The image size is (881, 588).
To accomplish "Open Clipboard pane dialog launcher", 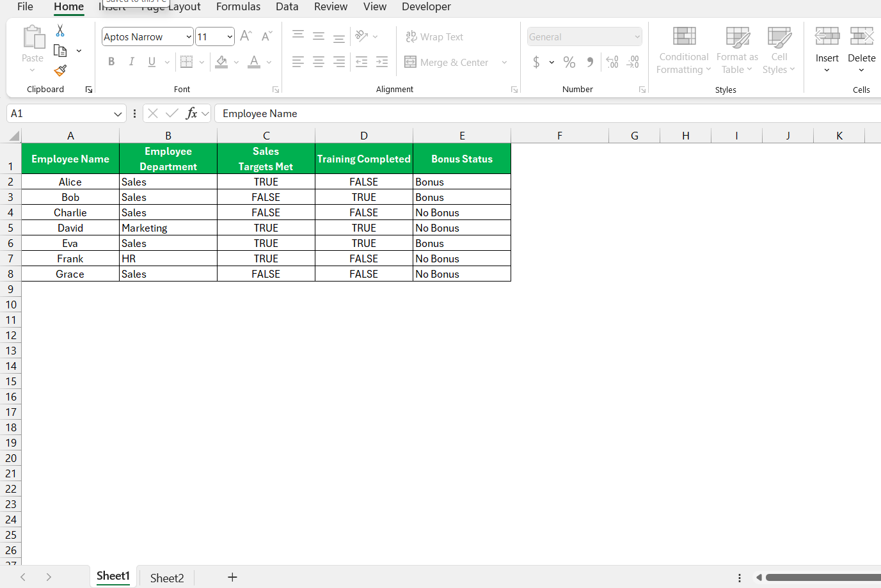I will tap(89, 90).
